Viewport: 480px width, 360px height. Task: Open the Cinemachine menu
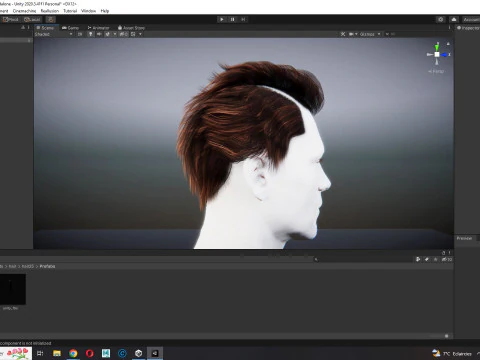(x=24, y=11)
